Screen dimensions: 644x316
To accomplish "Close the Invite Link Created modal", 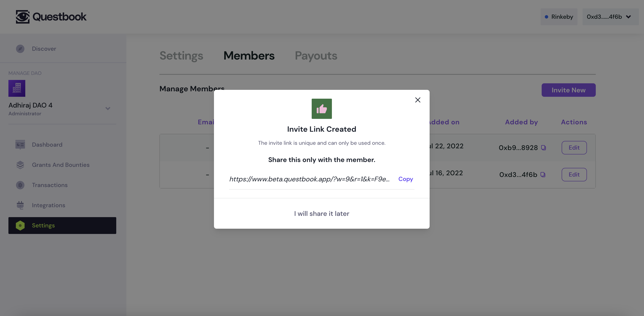I will coord(417,100).
